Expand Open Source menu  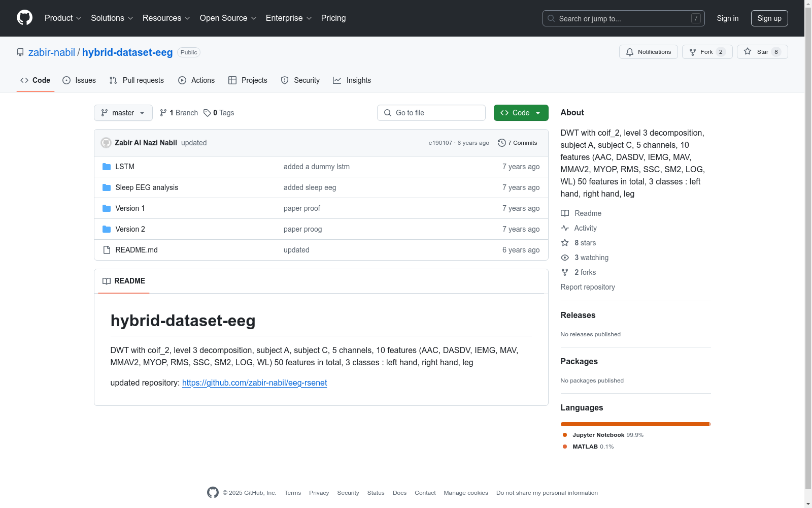(x=228, y=18)
